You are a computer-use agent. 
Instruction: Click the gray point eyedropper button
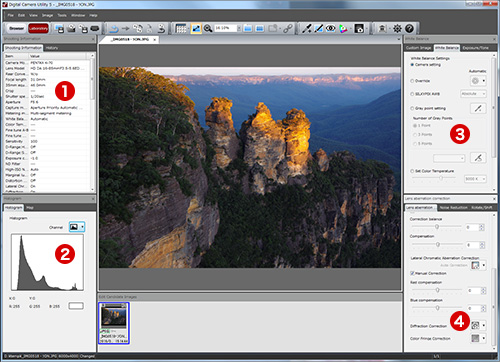pyautogui.click(x=478, y=108)
